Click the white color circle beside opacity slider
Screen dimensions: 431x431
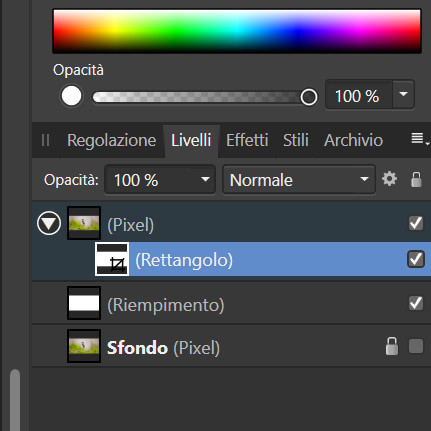tap(71, 96)
